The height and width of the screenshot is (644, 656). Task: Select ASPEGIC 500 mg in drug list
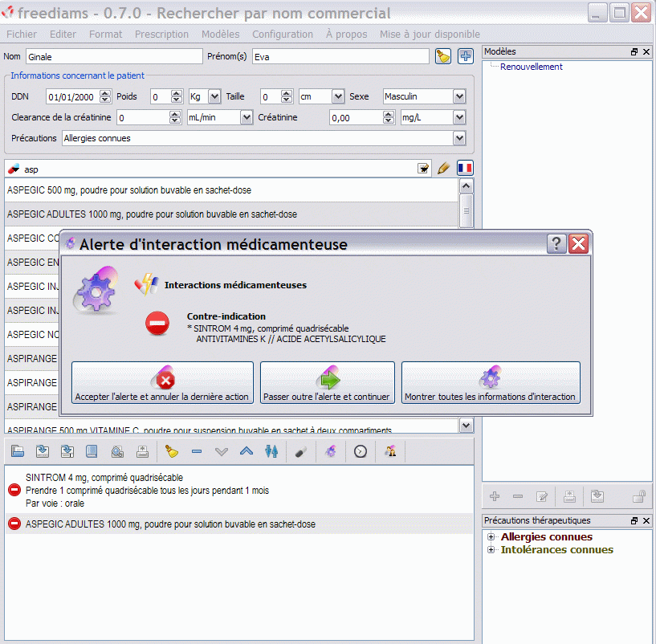231,190
